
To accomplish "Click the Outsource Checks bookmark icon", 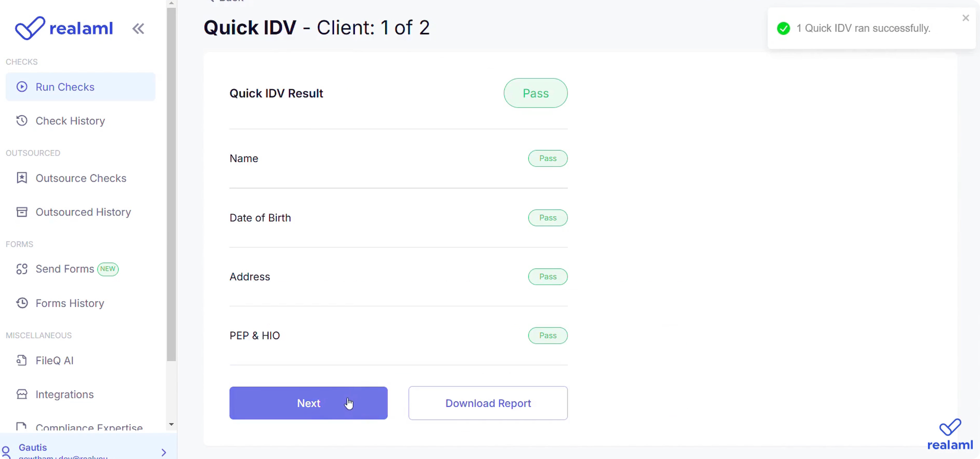I will (22, 178).
